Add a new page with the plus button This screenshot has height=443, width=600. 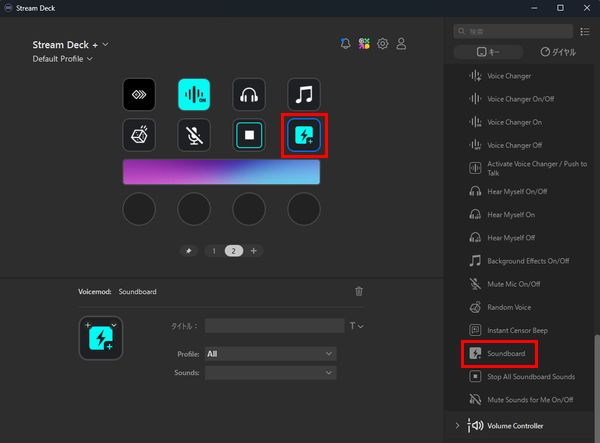253,251
